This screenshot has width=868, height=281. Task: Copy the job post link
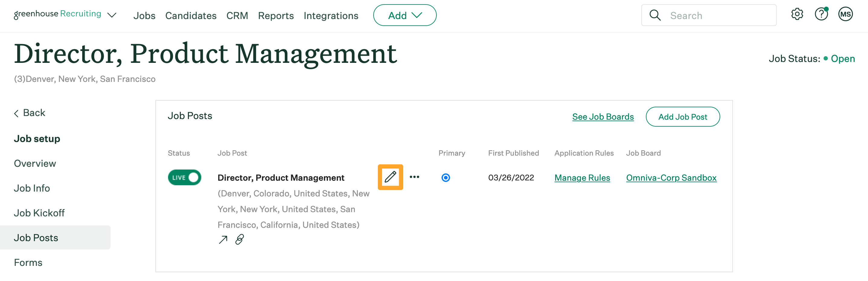coord(239,240)
